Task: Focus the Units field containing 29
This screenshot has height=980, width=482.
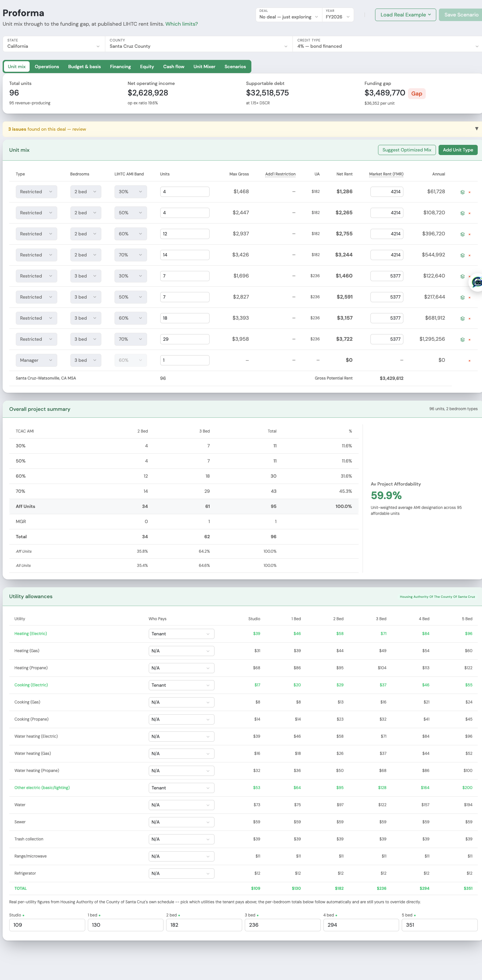Action: 185,339
